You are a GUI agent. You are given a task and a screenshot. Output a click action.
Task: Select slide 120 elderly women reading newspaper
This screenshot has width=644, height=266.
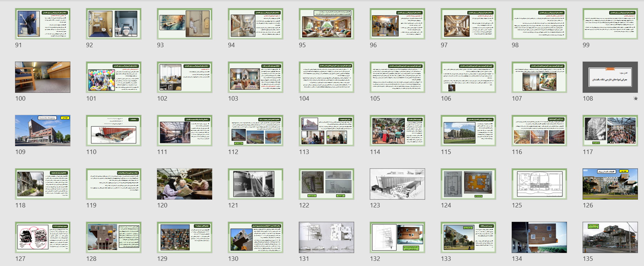[185, 184]
